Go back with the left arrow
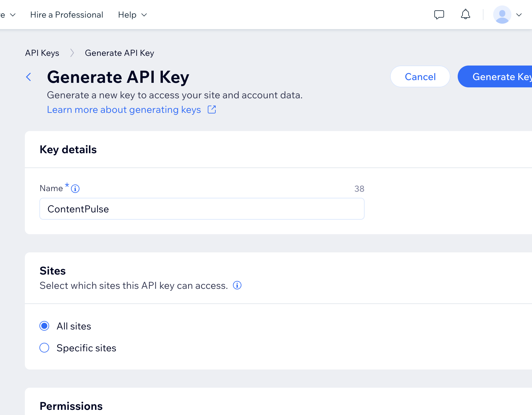 click(x=29, y=77)
